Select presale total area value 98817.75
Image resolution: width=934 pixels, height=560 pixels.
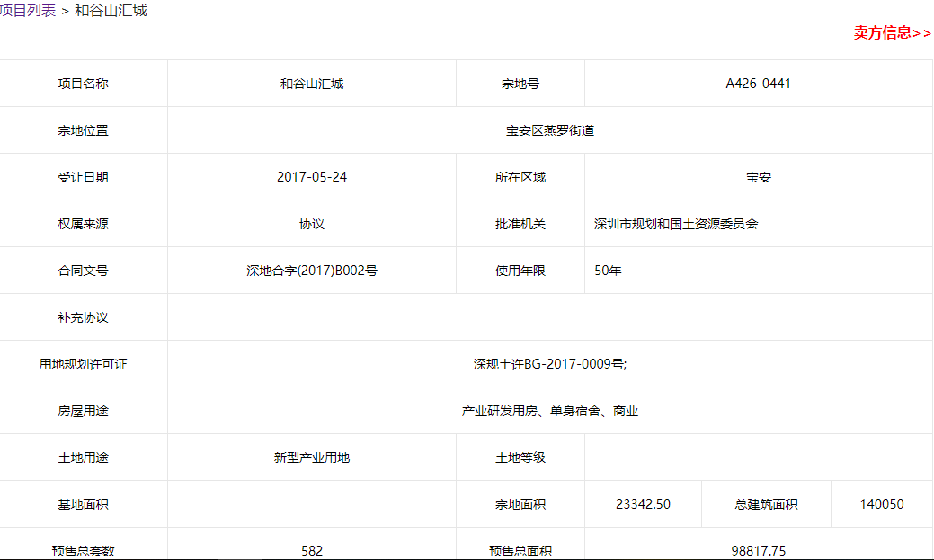pos(758,550)
